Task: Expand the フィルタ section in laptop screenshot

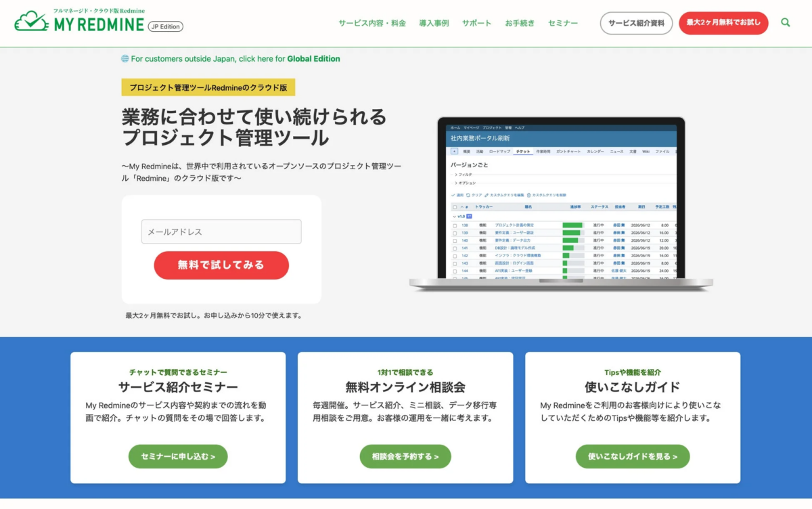Action: (464, 175)
